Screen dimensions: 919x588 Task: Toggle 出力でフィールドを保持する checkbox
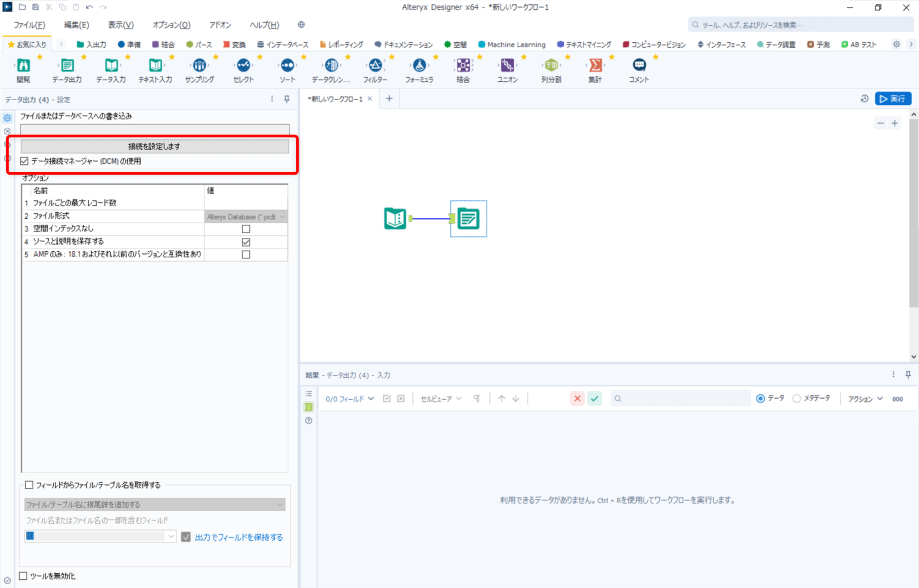186,537
